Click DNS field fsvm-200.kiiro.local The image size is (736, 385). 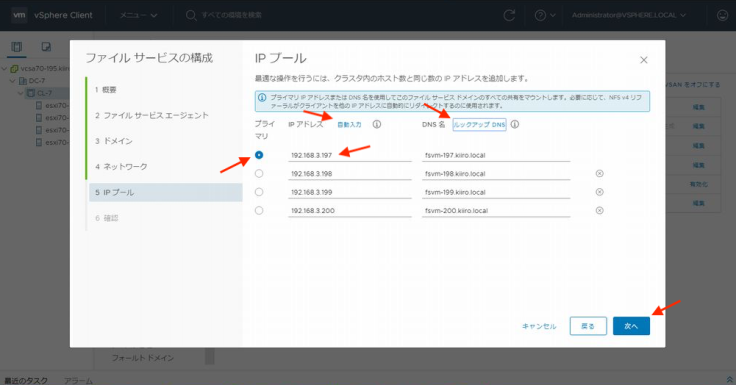(496, 210)
